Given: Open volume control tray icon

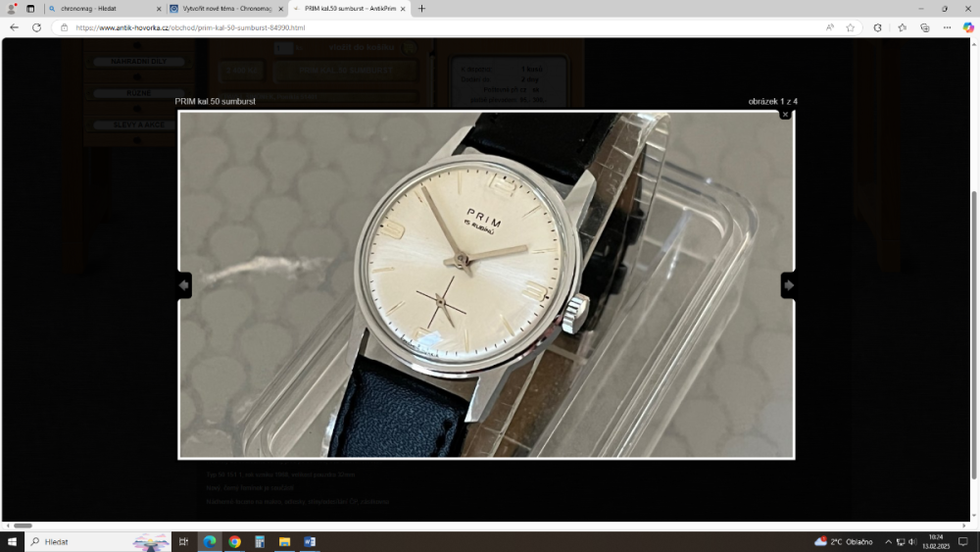Looking at the screenshot, I should [911, 541].
